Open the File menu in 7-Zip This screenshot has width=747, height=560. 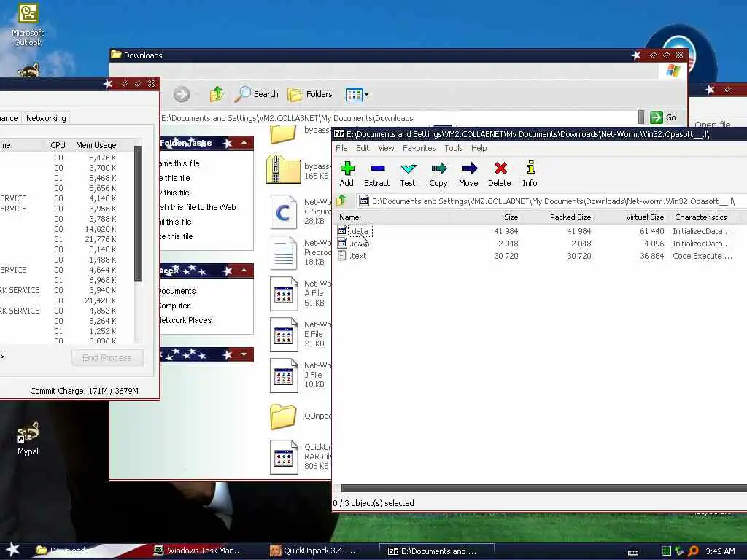click(341, 148)
